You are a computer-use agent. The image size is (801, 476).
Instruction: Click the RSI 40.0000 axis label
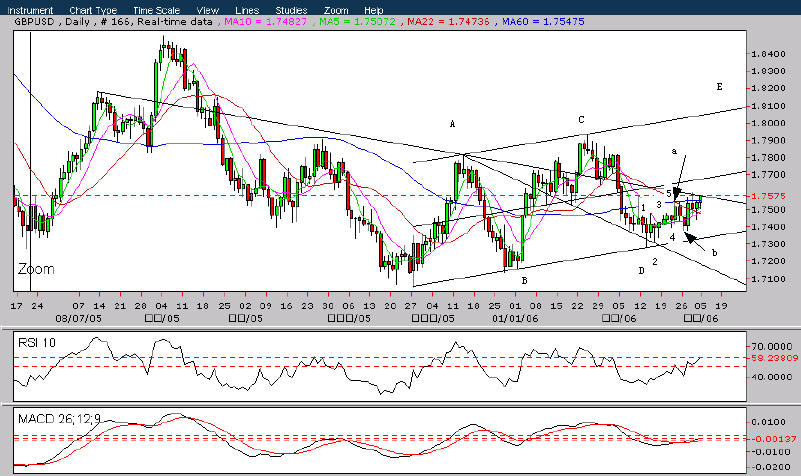pos(773,376)
